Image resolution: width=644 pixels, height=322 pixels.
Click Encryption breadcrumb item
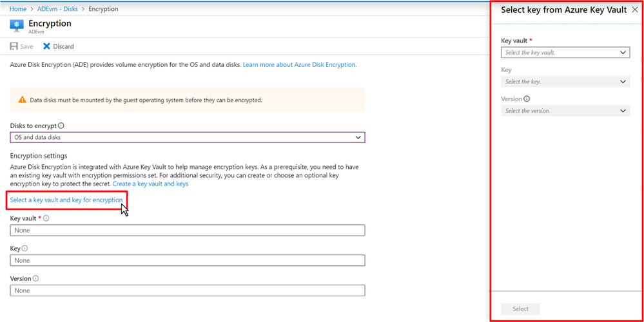(x=104, y=8)
